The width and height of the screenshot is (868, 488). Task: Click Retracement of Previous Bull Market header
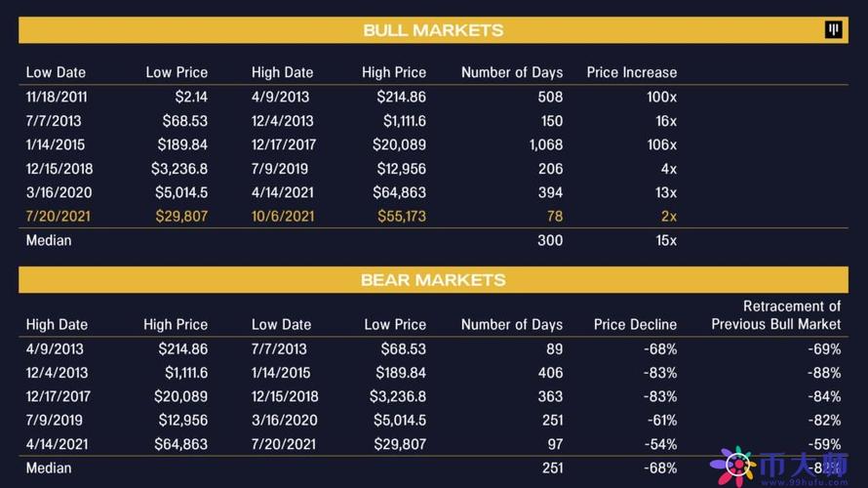(775, 315)
